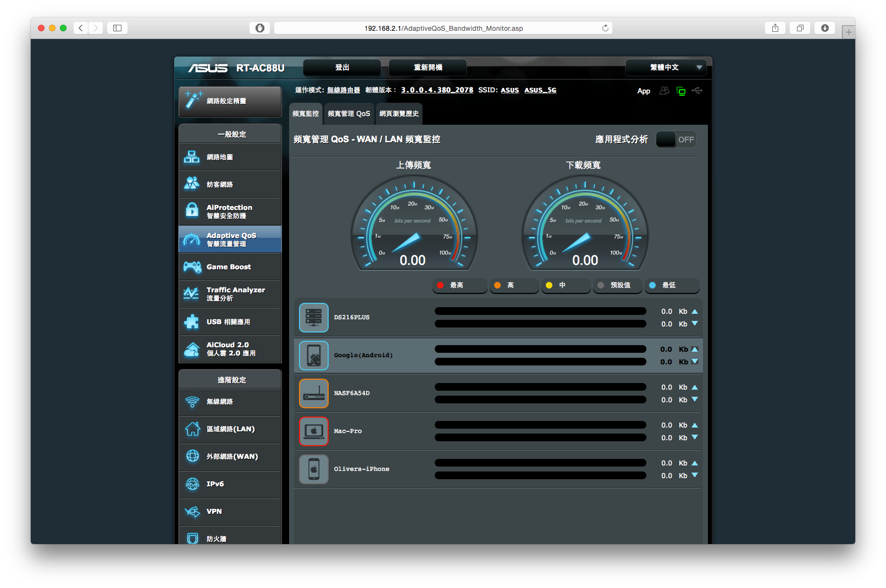Open 區域網路(LAN) settings in sidebar

(230, 430)
